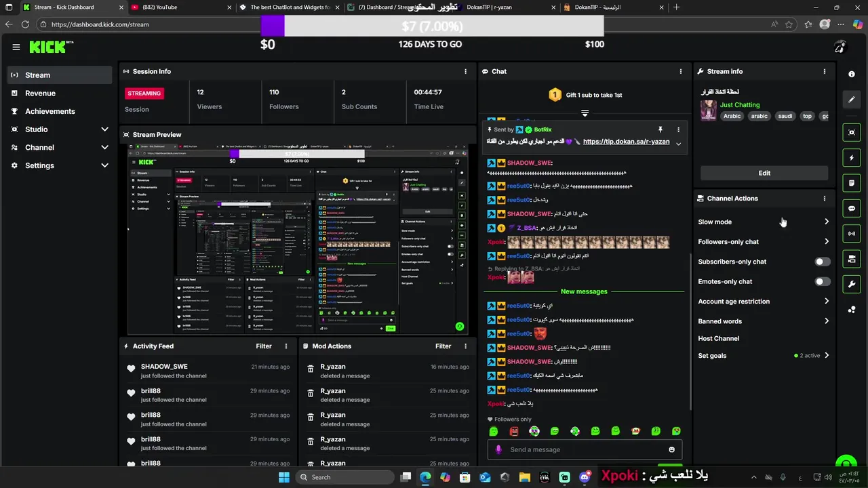Switch to the best ChatBot and Widgets tab
868x488 pixels.
tap(290, 7)
